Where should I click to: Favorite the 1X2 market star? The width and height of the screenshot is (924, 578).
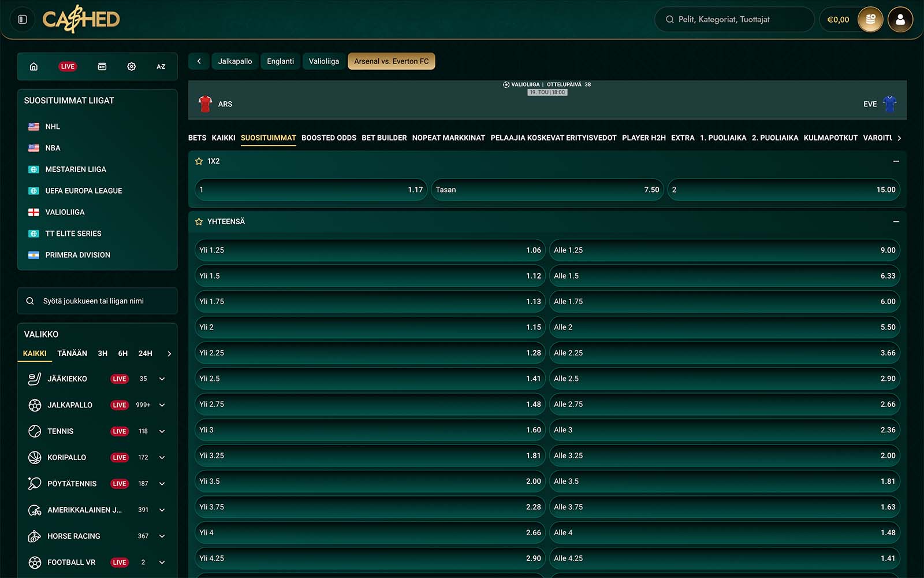(199, 161)
